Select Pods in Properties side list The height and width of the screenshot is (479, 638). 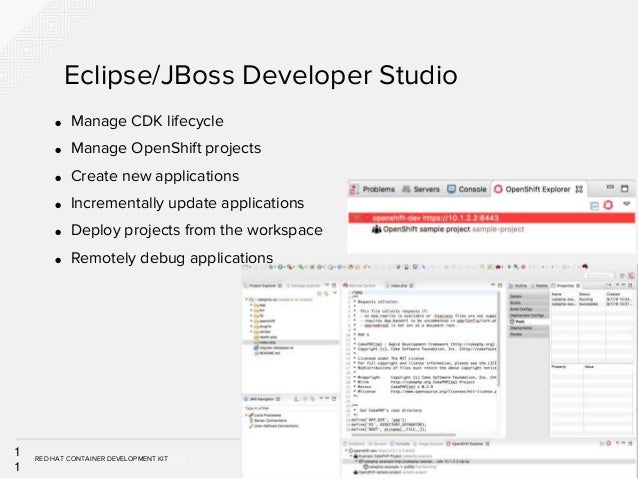529,322
